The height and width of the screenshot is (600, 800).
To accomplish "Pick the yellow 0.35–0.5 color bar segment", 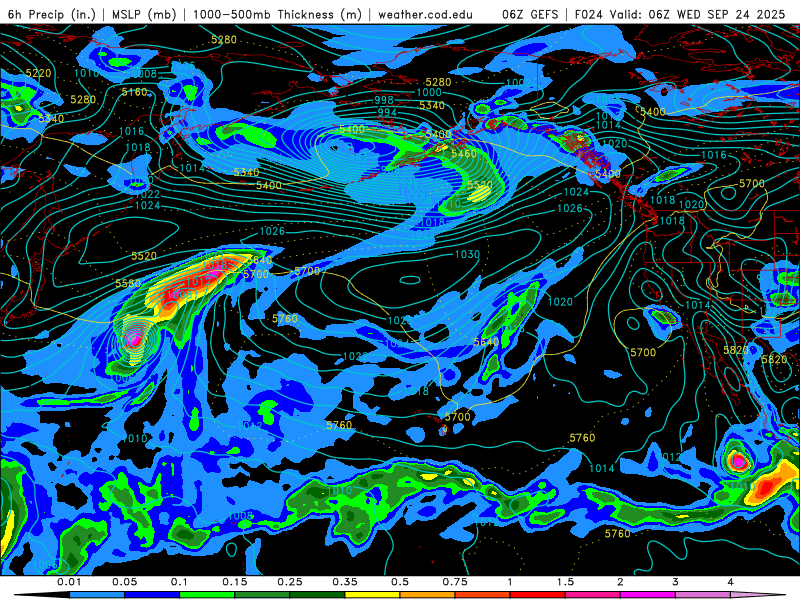I will point(372,595).
